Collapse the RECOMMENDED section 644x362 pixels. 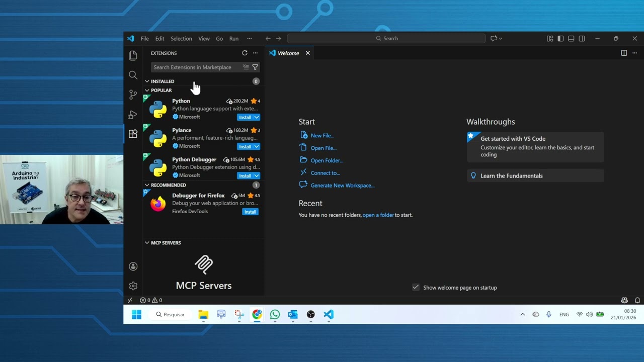[x=147, y=185]
